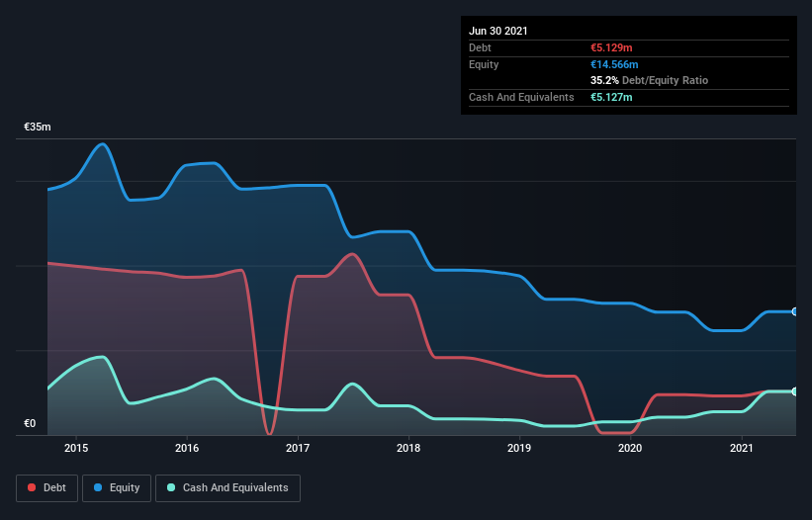Click the 2020 x-axis label

coord(630,448)
